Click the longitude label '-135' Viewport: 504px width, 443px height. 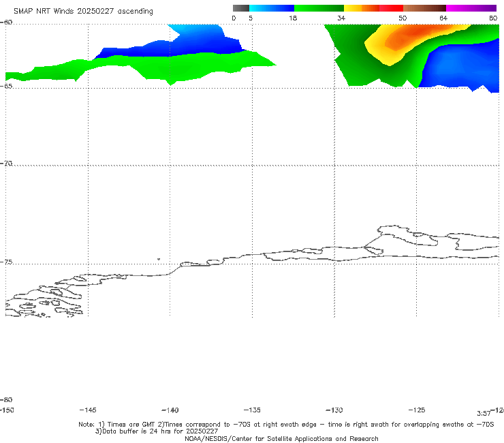point(252,410)
